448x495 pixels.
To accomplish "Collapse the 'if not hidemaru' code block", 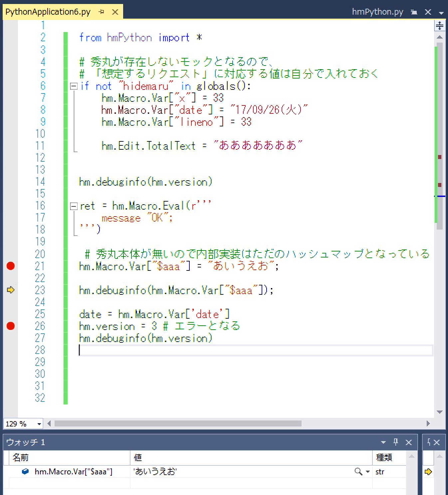I will pos(74,86).
